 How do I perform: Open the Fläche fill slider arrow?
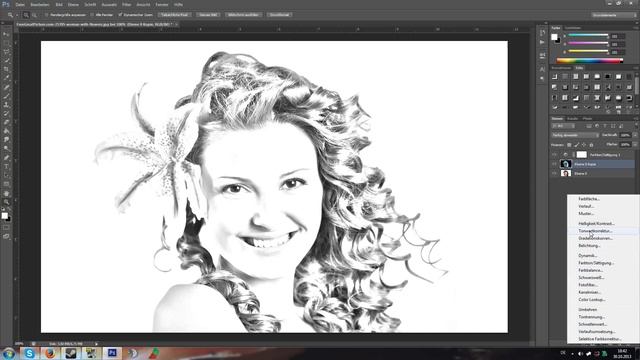pyautogui.click(x=635, y=144)
